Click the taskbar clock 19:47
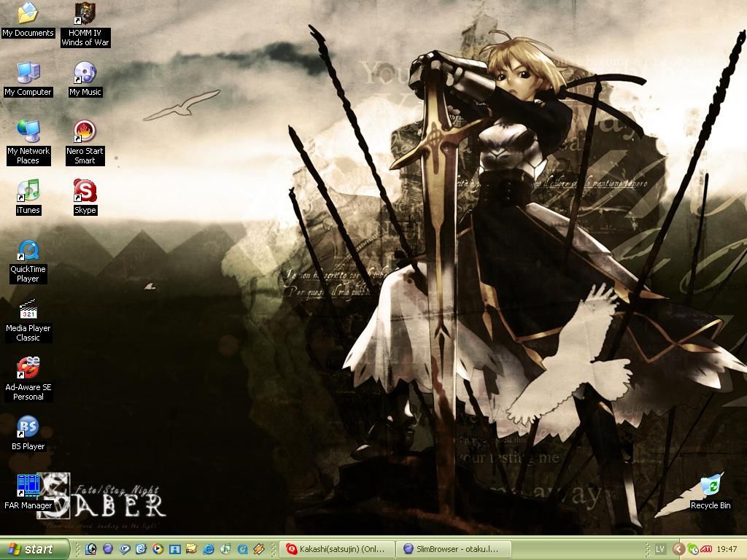747x560 pixels. (x=727, y=550)
